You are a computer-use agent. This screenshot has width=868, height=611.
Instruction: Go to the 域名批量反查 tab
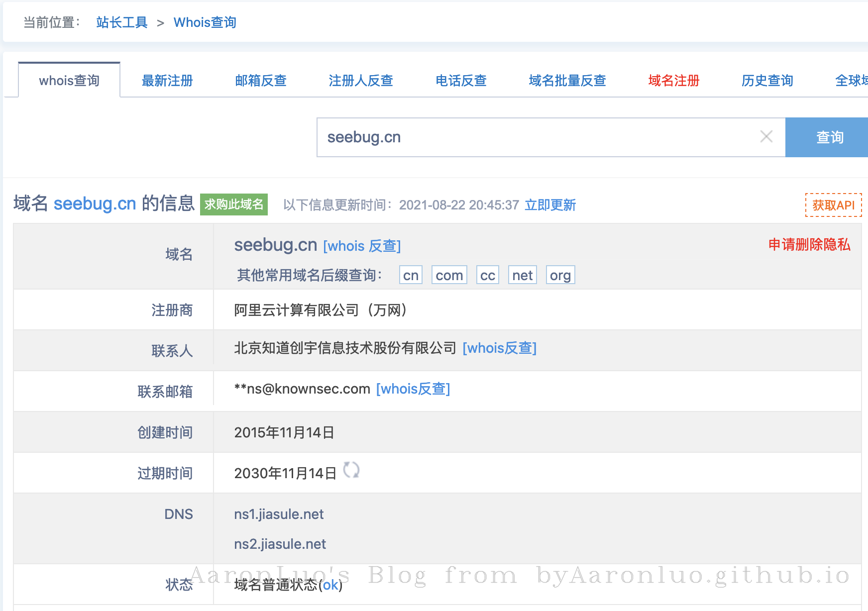567,81
